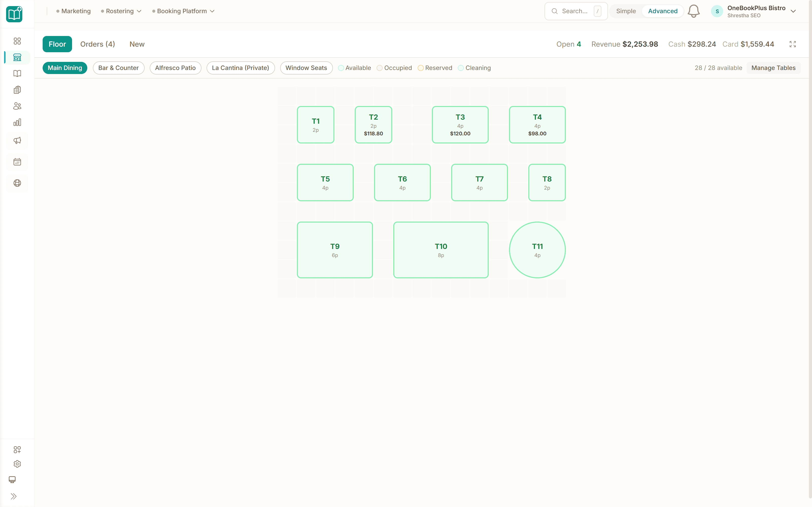Viewport: 812px width, 507px height.
Task: Select table T11 on the floor plan
Action: tap(537, 249)
